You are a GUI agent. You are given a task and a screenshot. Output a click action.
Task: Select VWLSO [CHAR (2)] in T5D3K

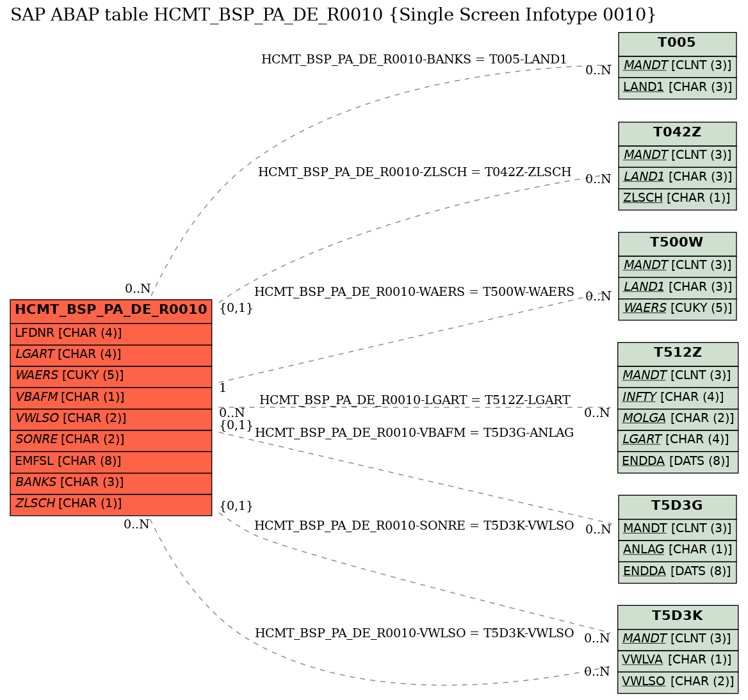(678, 682)
